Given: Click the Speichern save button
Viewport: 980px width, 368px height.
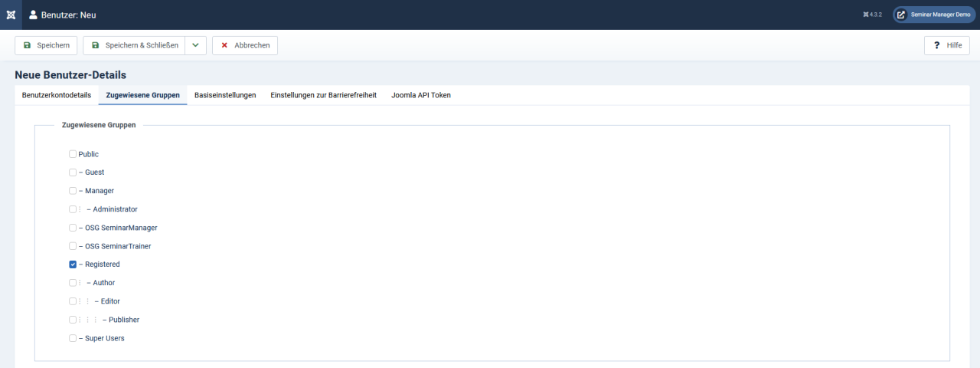Looking at the screenshot, I should point(46,45).
